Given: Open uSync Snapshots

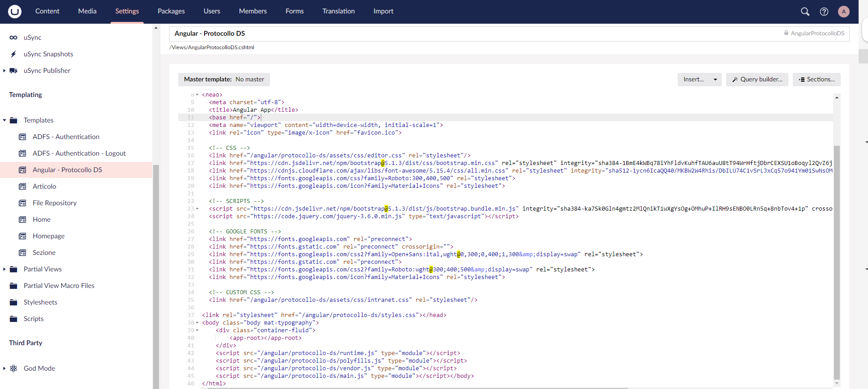Looking at the screenshot, I should [x=48, y=54].
